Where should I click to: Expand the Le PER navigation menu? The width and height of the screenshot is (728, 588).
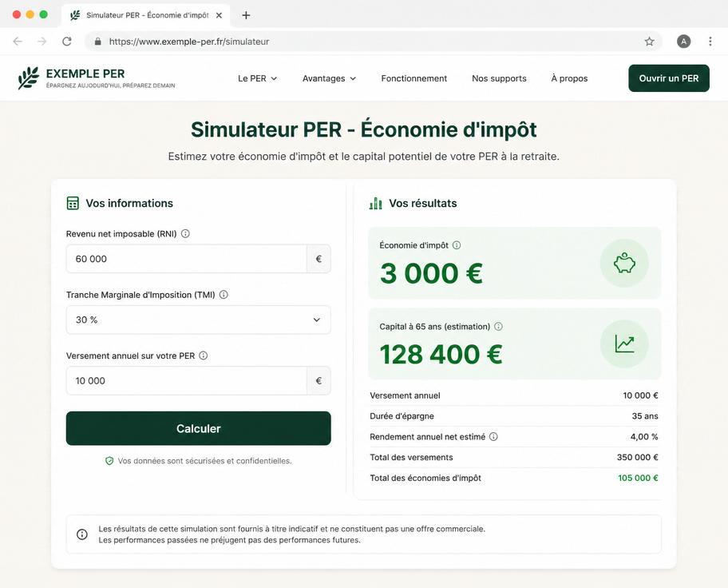point(257,78)
